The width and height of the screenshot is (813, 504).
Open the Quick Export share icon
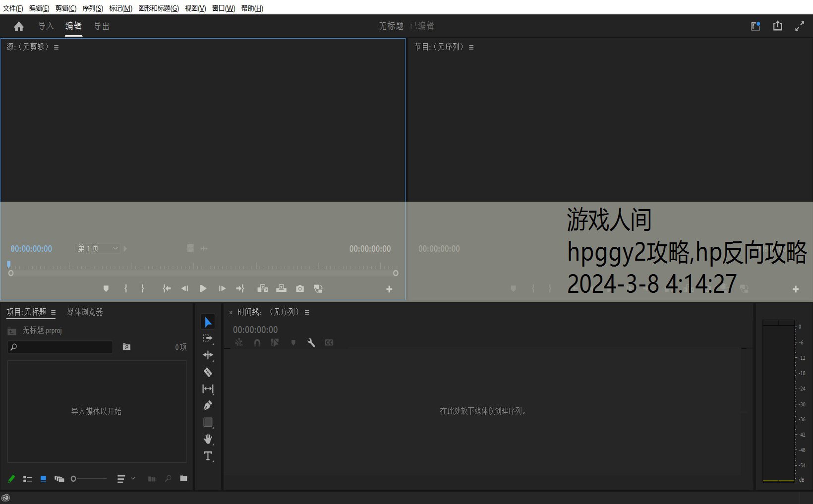(x=777, y=26)
